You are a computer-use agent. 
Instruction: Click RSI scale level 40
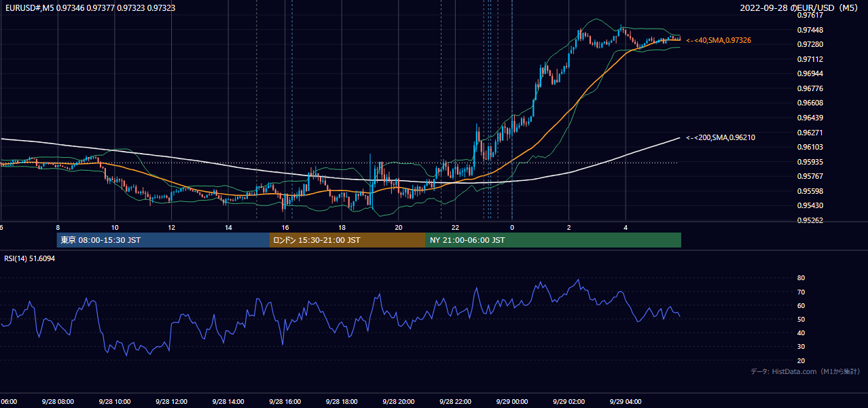801,333
